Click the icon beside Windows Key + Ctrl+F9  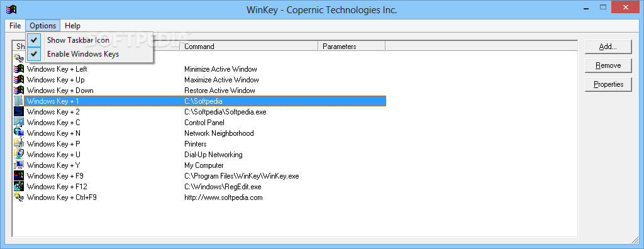19,197
